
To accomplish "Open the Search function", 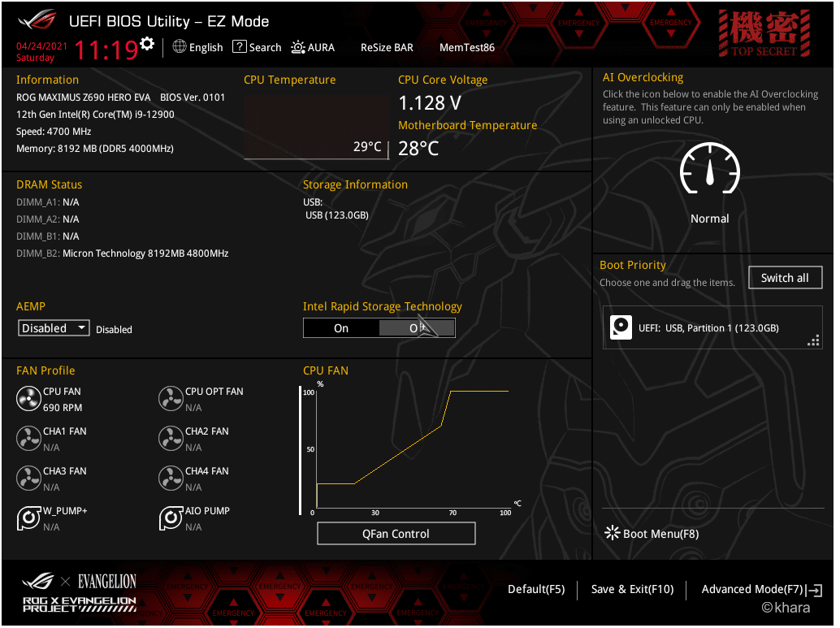I will [257, 47].
